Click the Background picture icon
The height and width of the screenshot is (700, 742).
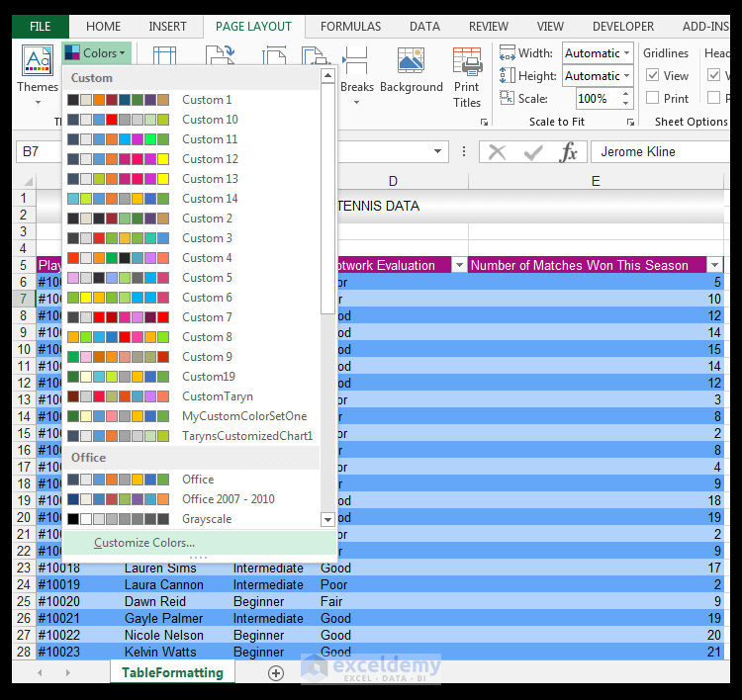[x=411, y=60]
